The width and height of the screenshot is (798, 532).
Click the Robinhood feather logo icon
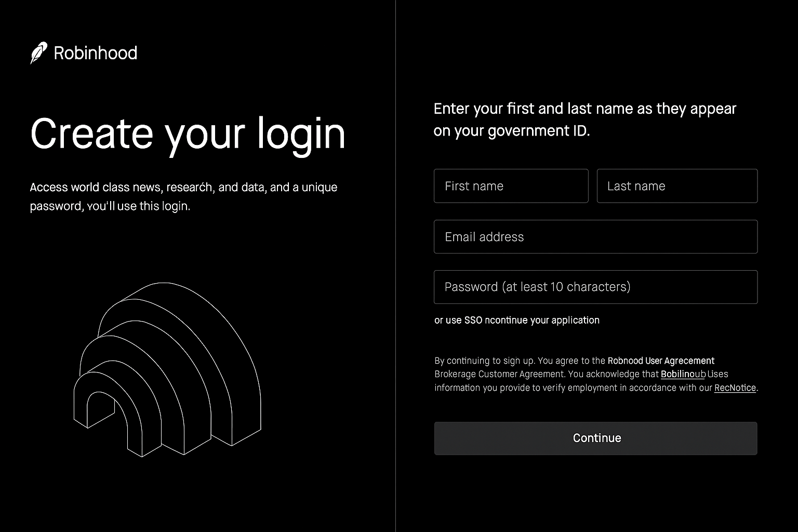point(38,53)
